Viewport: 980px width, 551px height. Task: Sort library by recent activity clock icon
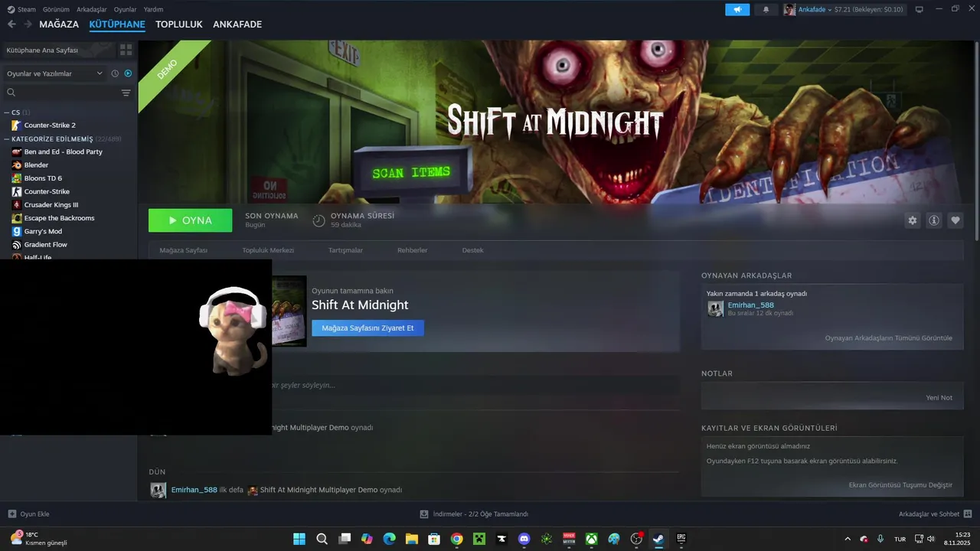tap(115, 73)
